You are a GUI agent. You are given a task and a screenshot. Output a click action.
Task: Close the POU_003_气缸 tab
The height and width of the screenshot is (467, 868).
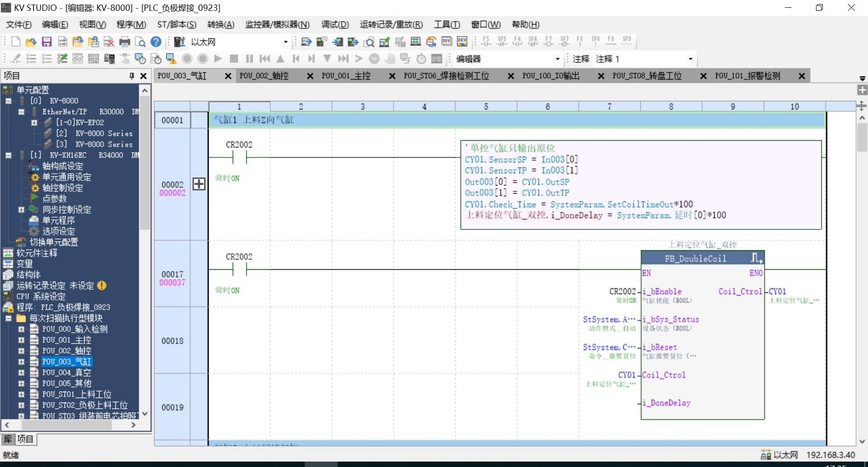(228, 76)
